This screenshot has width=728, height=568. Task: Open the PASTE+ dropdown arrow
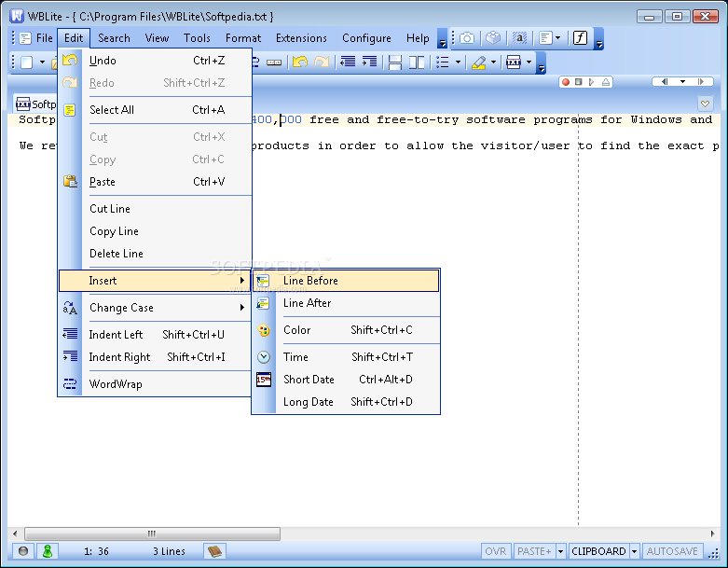560,551
